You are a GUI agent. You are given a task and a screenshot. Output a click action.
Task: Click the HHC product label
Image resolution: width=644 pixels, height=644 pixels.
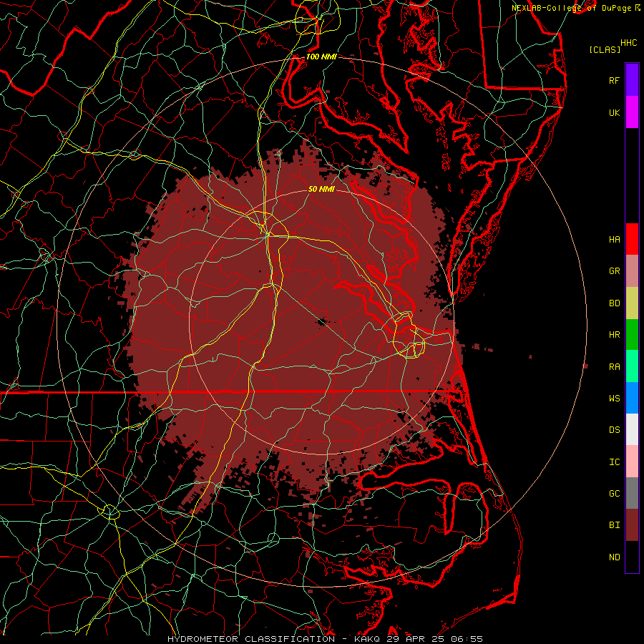[628, 43]
